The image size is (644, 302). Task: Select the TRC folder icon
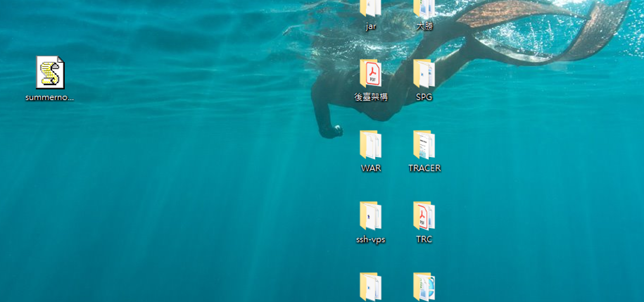[424, 216]
